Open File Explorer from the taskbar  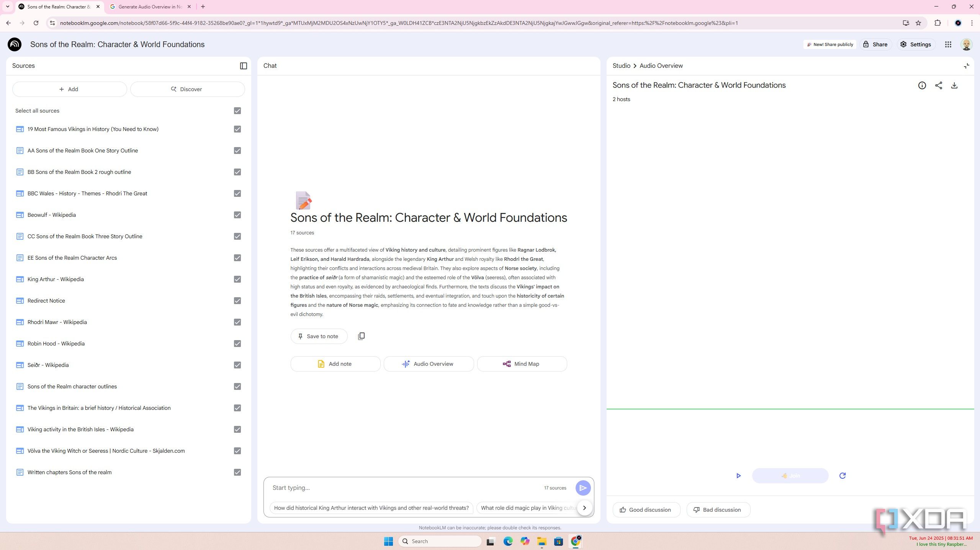tap(542, 541)
